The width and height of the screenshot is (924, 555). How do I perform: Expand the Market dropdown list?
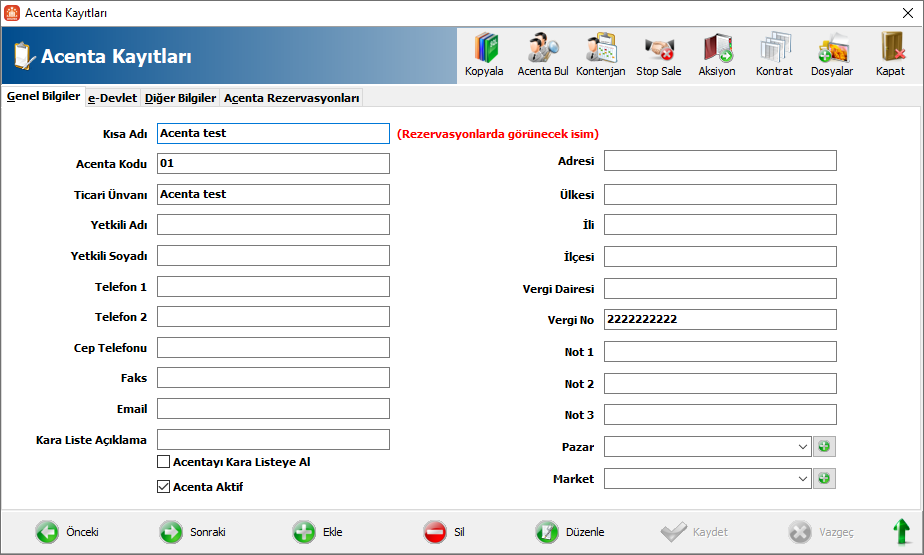coord(803,478)
